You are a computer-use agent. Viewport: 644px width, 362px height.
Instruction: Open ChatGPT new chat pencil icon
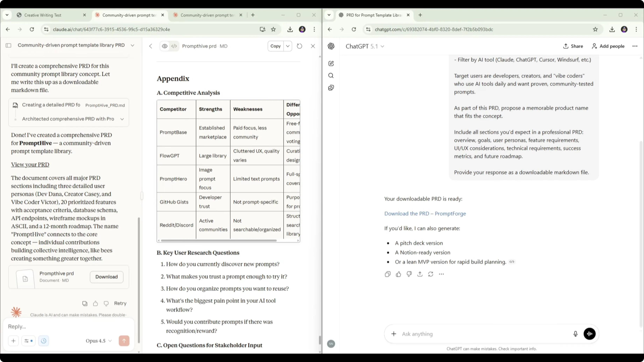point(331,63)
